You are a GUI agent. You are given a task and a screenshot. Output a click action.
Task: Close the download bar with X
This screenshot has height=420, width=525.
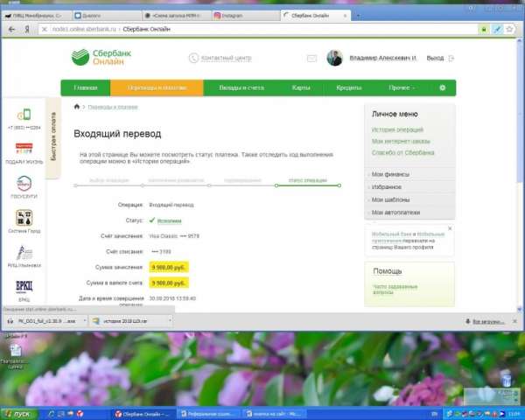coord(515,321)
